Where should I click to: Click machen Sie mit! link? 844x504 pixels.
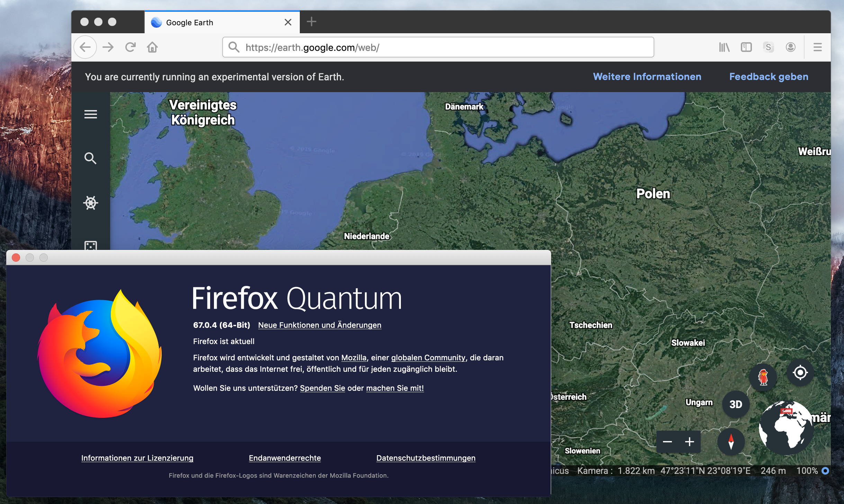(x=395, y=388)
